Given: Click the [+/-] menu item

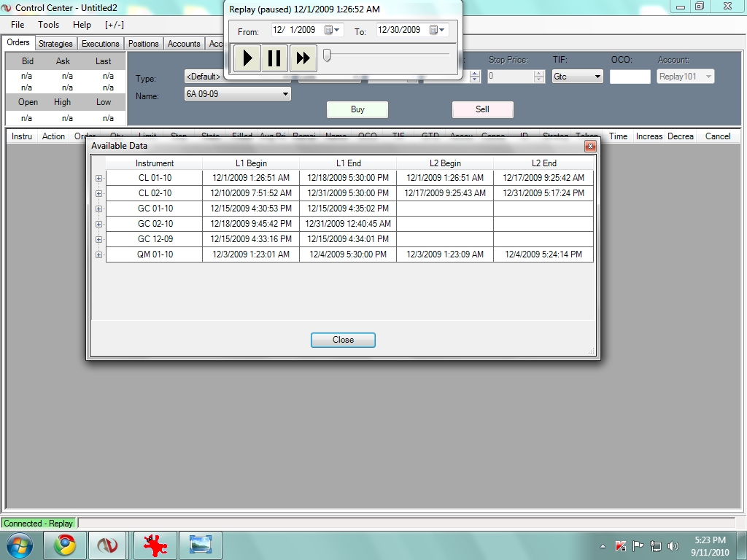Looking at the screenshot, I should 115,25.
